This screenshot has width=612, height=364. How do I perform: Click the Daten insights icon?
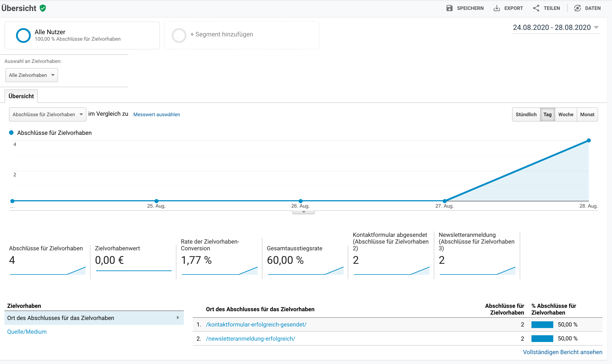[577, 8]
